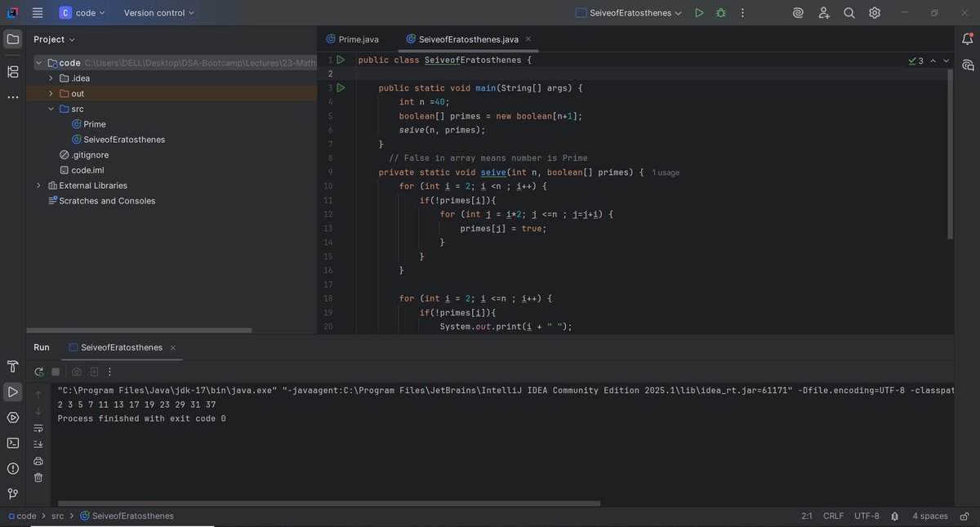This screenshot has height=527, width=980.
Task: Open the Build tool window hammer icon
Action: (x=13, y=366)
